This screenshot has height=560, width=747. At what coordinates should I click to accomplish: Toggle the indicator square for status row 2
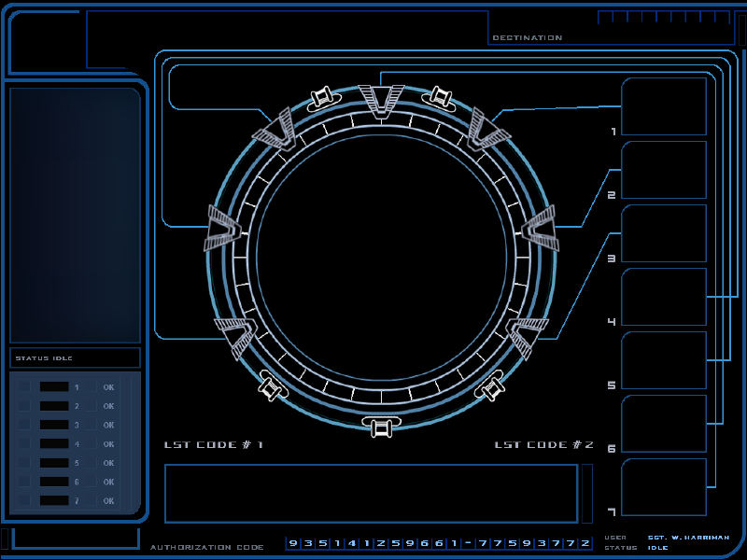(24, 406)
